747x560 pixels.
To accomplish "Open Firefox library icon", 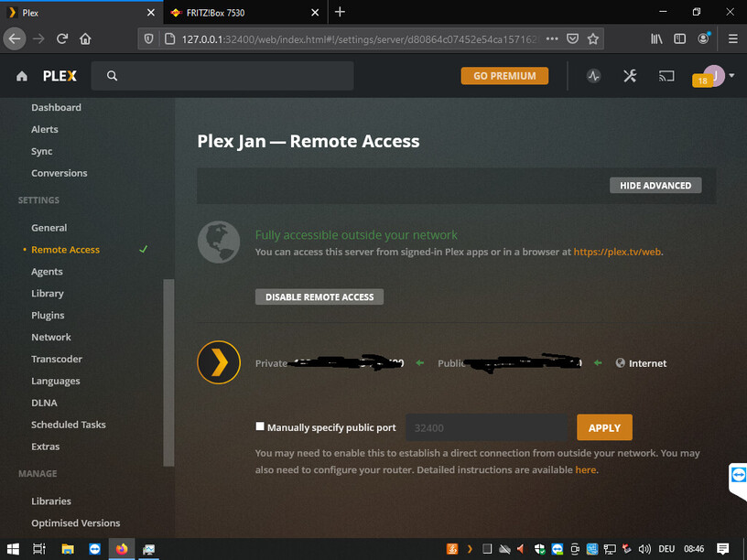I will coord(656,38).
